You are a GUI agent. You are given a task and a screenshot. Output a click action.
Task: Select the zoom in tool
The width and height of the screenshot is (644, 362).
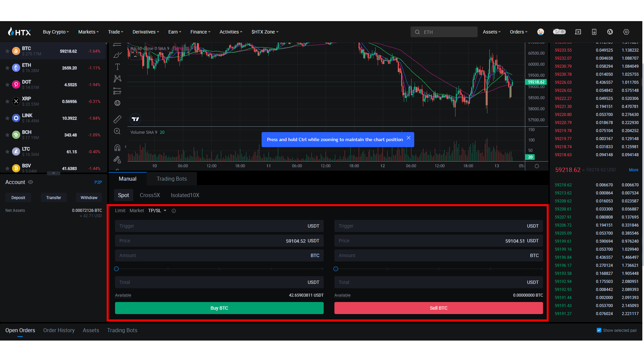(x=117, y=131)
